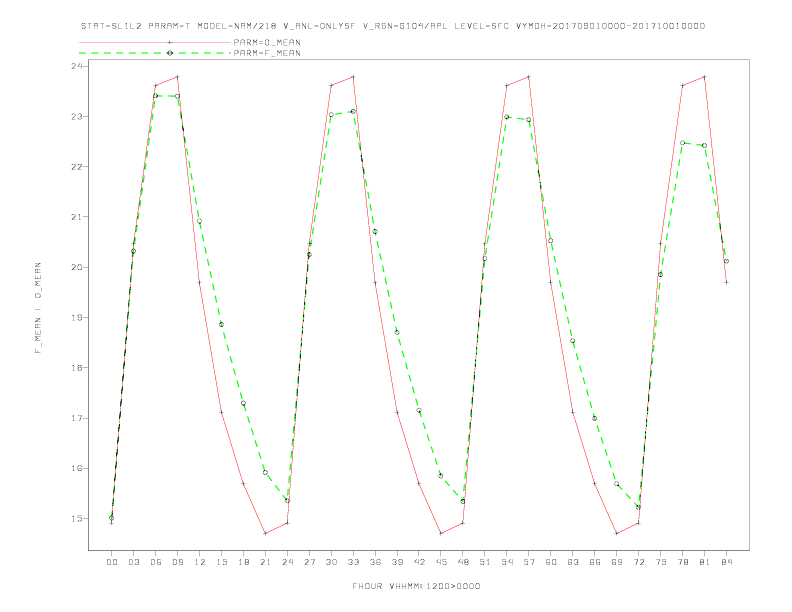
Task: Click x-axis tick label 81
Action: point(705,562)
